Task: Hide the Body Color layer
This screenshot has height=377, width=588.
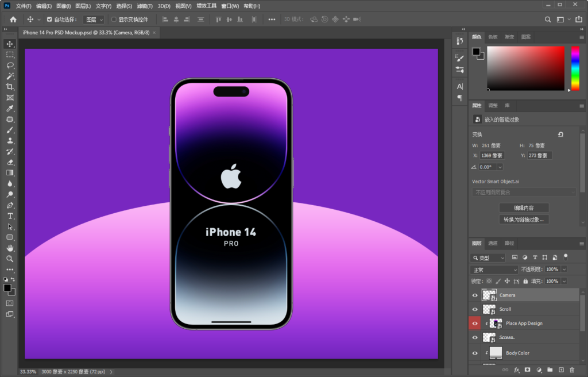Action: [x=475, y=353]
